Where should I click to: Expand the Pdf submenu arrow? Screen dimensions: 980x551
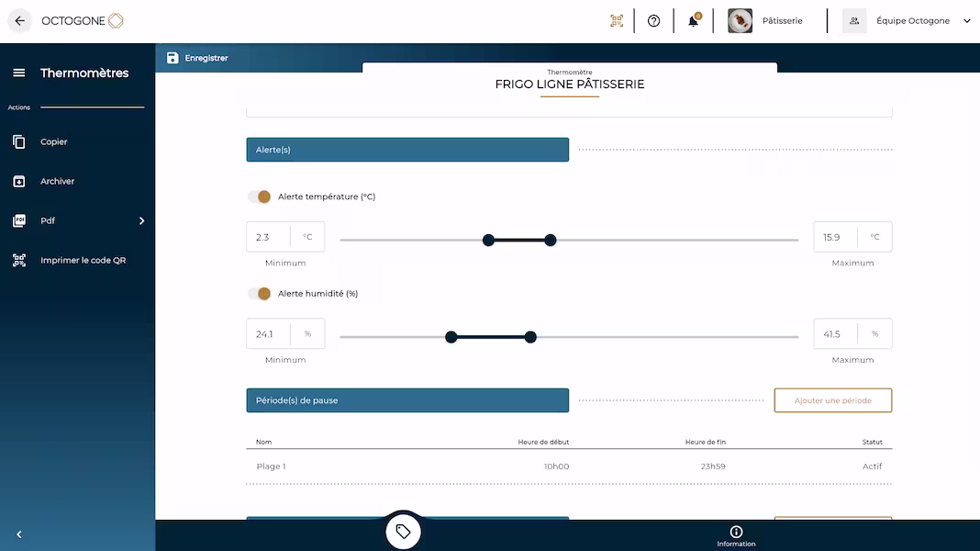[x=141, y=221]
